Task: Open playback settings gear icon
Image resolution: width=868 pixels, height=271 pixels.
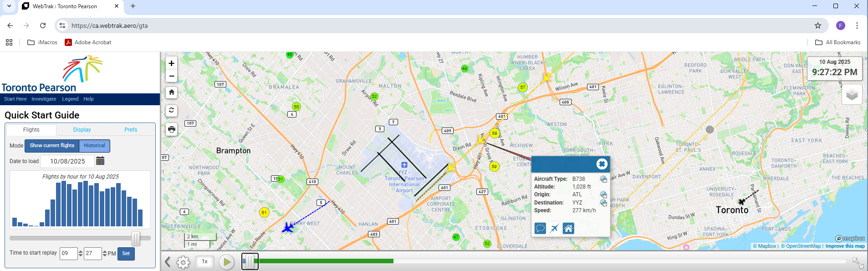Action: pyautogui.click(x=183, y=262)
